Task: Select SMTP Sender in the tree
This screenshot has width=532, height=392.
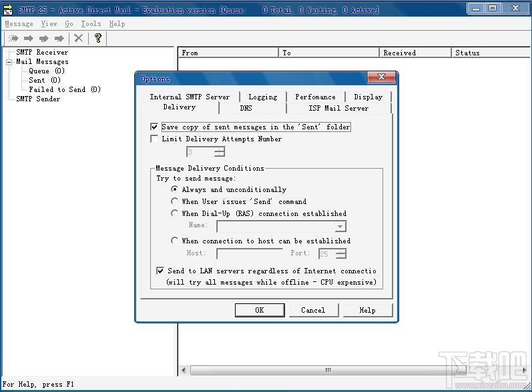Action: (38, 99)
